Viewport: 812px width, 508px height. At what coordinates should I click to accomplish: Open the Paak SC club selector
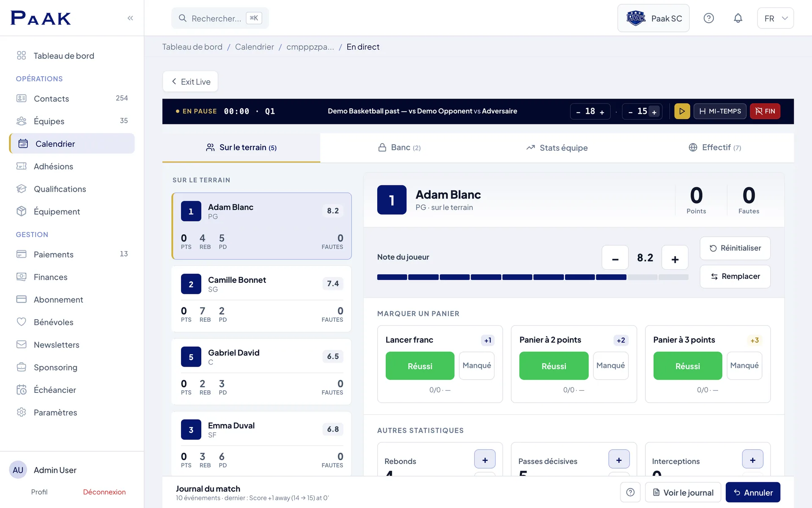(653, 18)
